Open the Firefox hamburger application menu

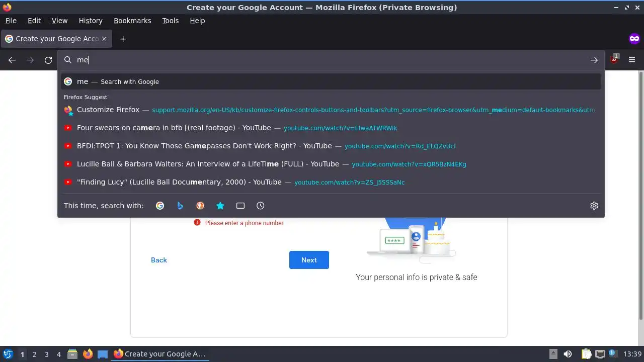click(x=632, y=60)
